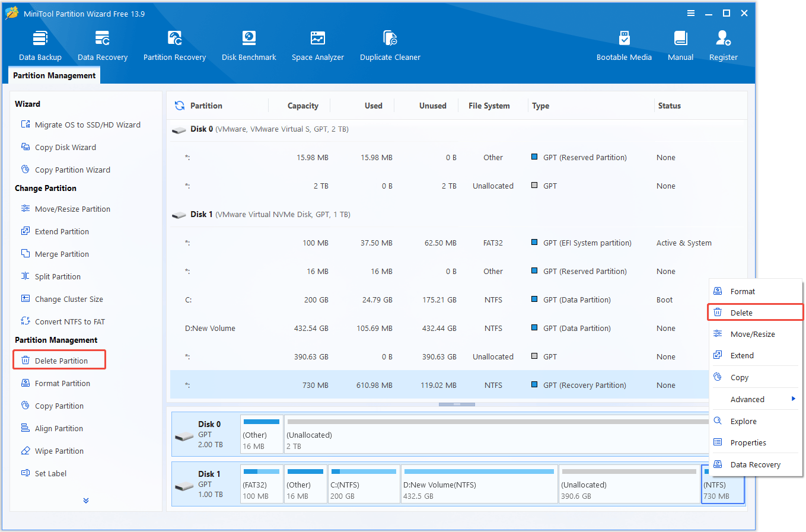Select Disk 0 (Unallocated) 2 TB block
This screenshot has height=532, width=806.
pos(497,435)
